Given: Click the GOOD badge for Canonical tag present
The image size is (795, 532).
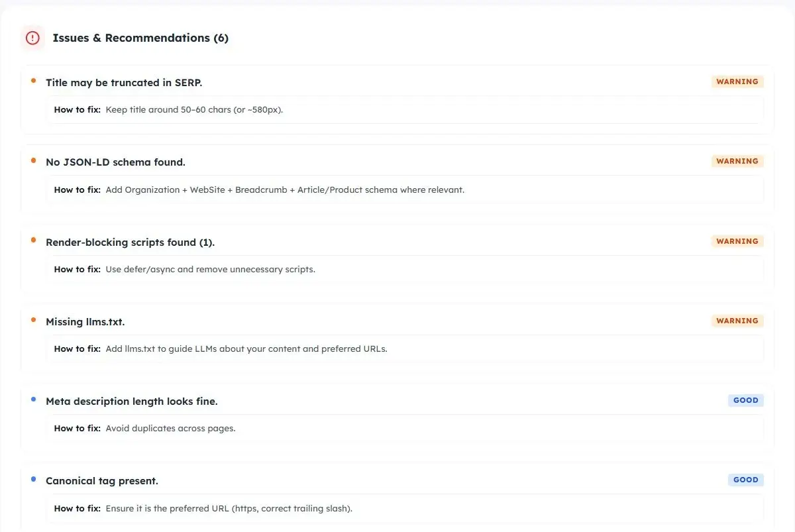Looking at the screenshot, I should coord(746,480).
